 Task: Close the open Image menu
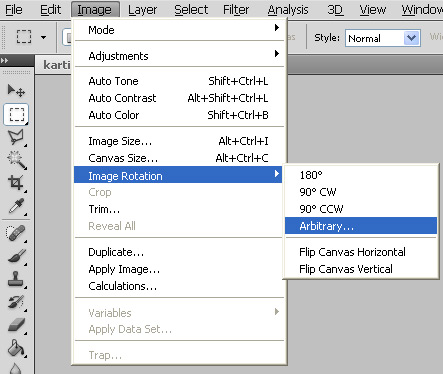[x=95, y=10]
